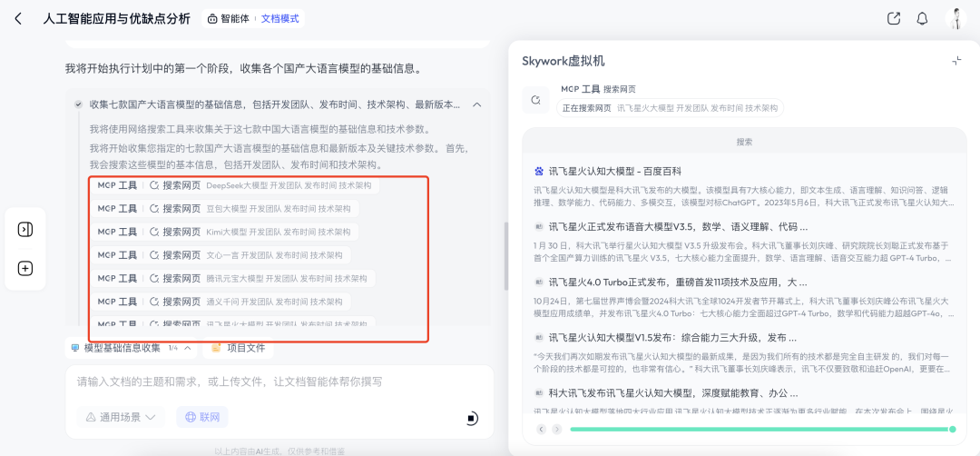Open the DeepSeek大模型 search step
Viewport: 980px width, 456px height.
point(235,186)
